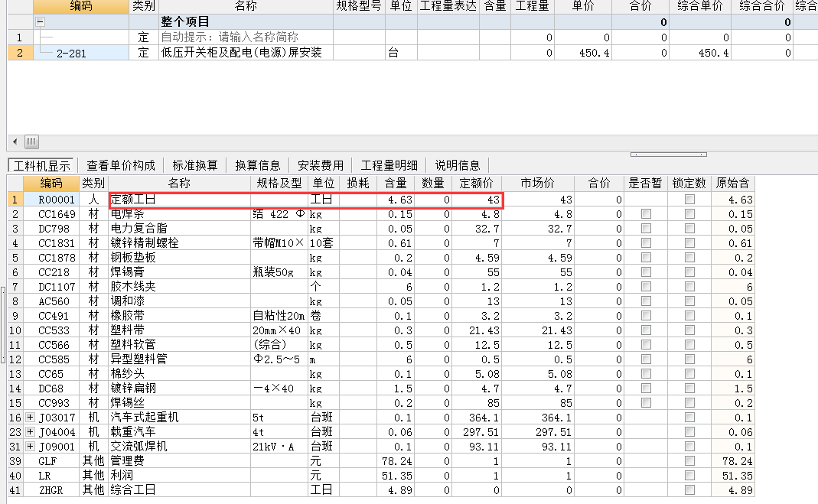This screenshot has width=818, height=504.
Task: Open the 换算信息 tab
Action: click(x=258, y=166)
